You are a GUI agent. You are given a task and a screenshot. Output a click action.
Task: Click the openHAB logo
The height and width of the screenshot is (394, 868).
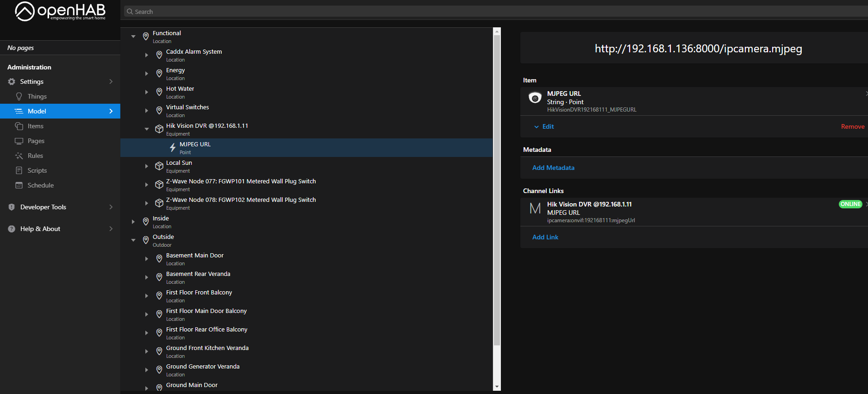pos(60,12)
